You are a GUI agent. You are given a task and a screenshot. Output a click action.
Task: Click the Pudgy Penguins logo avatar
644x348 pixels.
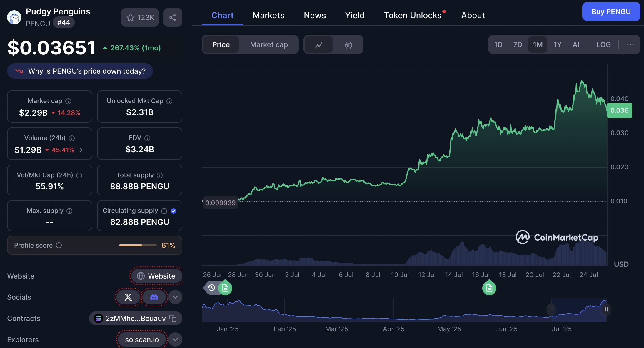click(x=14, y=17)
